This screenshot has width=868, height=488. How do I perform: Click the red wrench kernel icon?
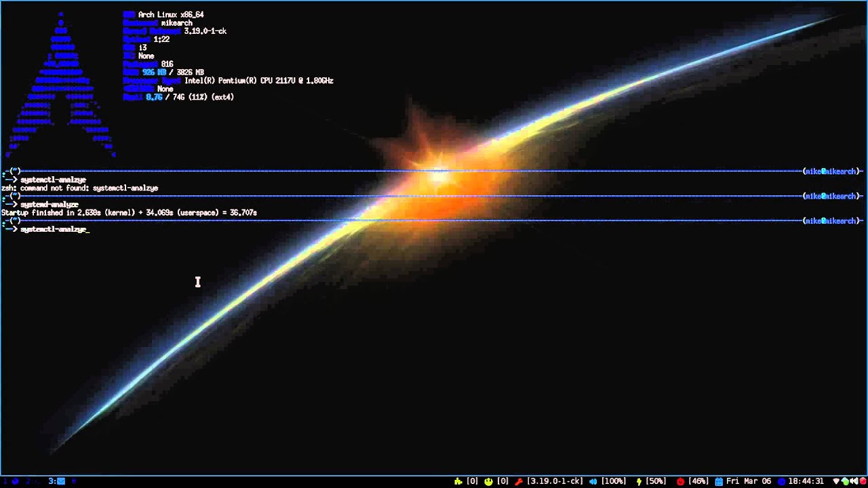[519, 481]
